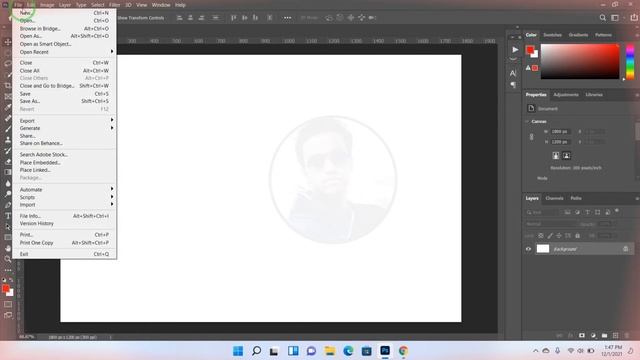The image size is (640, 360).
Task: Toggle Background layer visibility eye
Action: (528, 249)
